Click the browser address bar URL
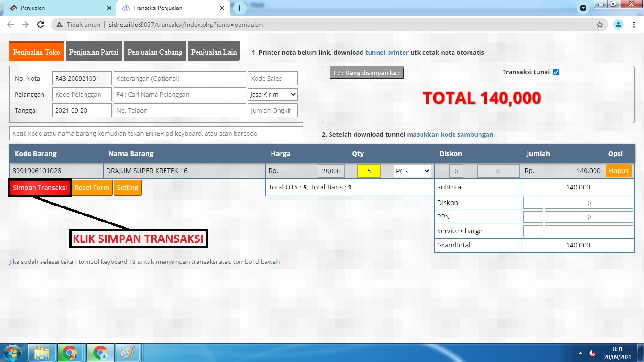The image size is (644, 362). click(186, 25)
